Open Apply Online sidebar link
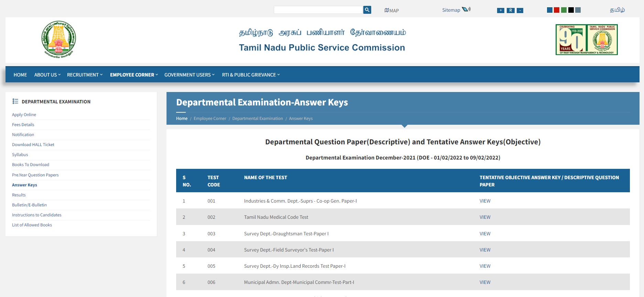644x297 pixels. tap(24, 115)
